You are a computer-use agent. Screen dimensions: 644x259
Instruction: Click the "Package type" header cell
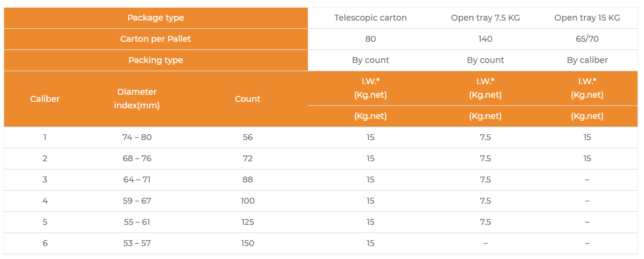point(156,18)
